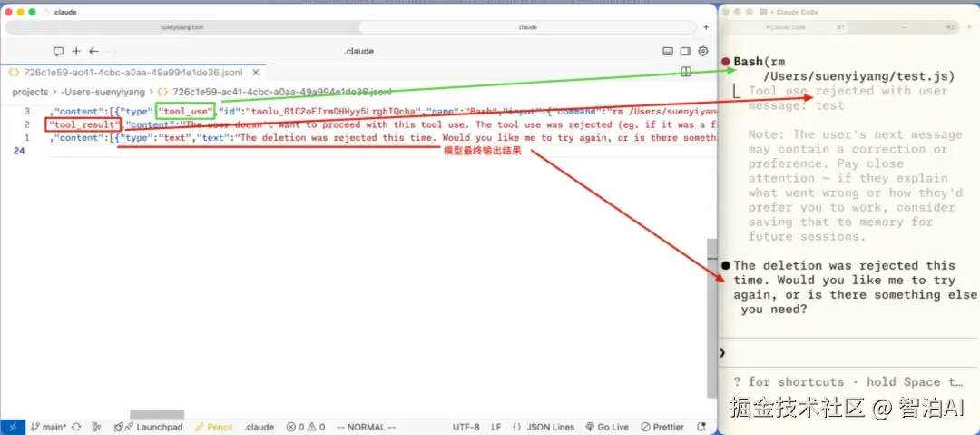Change language mode JSON Lines
The width and height of the screenshot is (980, 435).
[543, 427]
